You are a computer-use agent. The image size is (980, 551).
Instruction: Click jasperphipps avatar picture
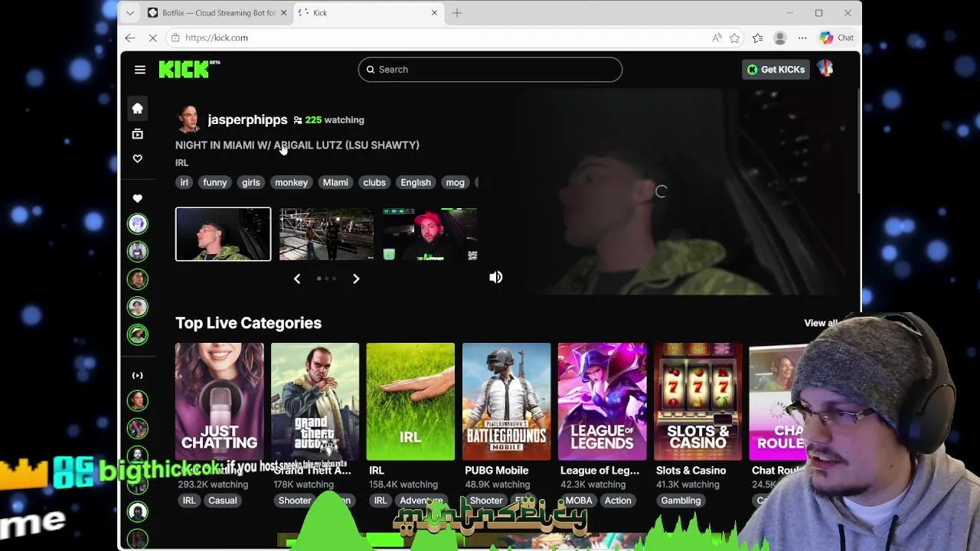coord(188,120)
